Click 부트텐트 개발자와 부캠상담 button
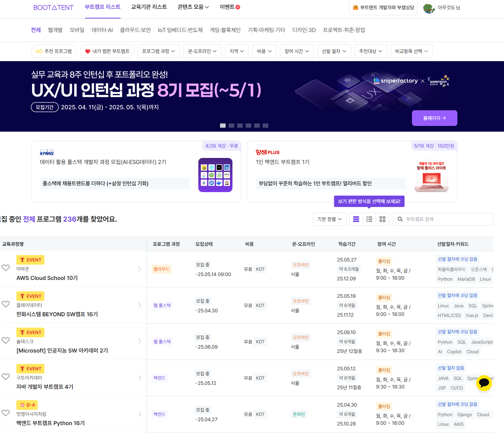 (383, 7)
